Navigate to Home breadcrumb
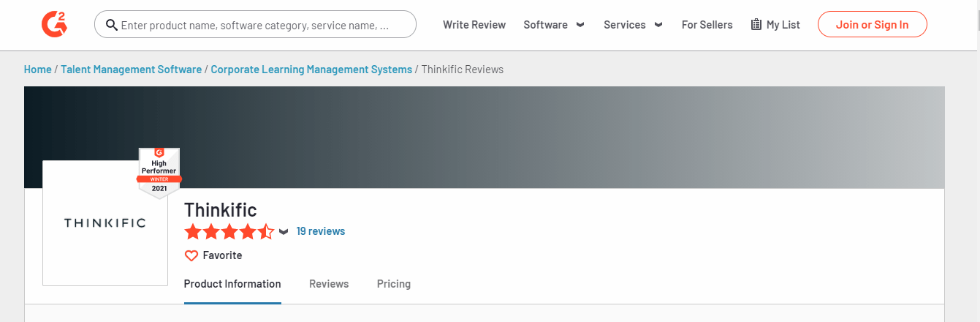Image resolution: width=980 pixels, height=322 pixels. 38,70
